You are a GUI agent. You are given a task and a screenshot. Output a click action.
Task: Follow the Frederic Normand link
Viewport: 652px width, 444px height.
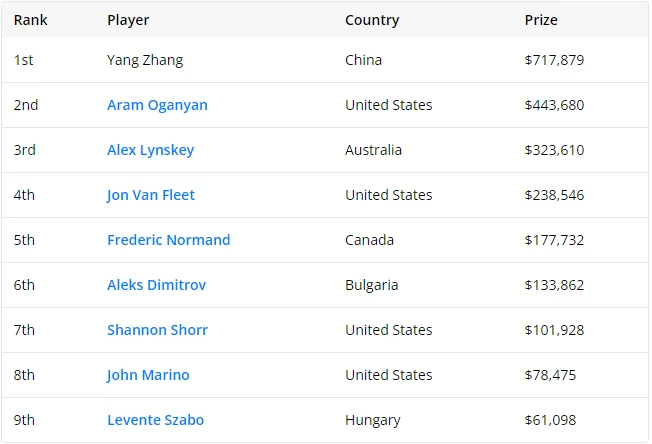click(168, 240)
